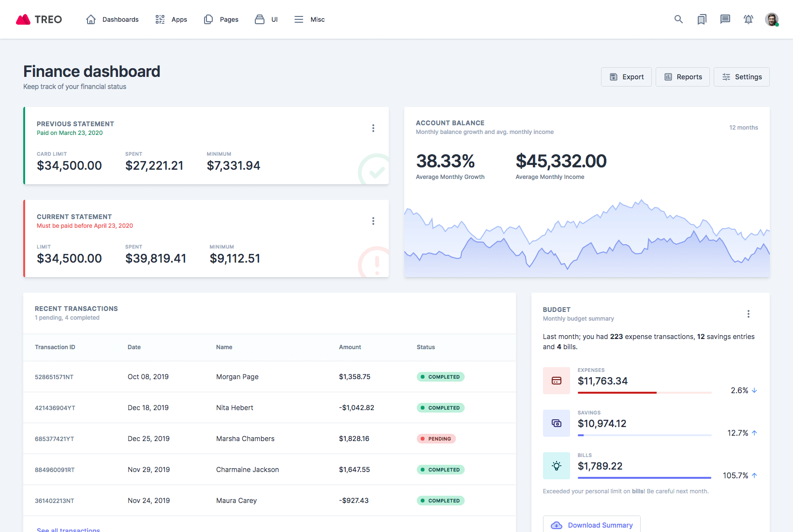Open Previous Statement three-dot menu
Screen dimensions: 793x532
click(x=373, y=128)
